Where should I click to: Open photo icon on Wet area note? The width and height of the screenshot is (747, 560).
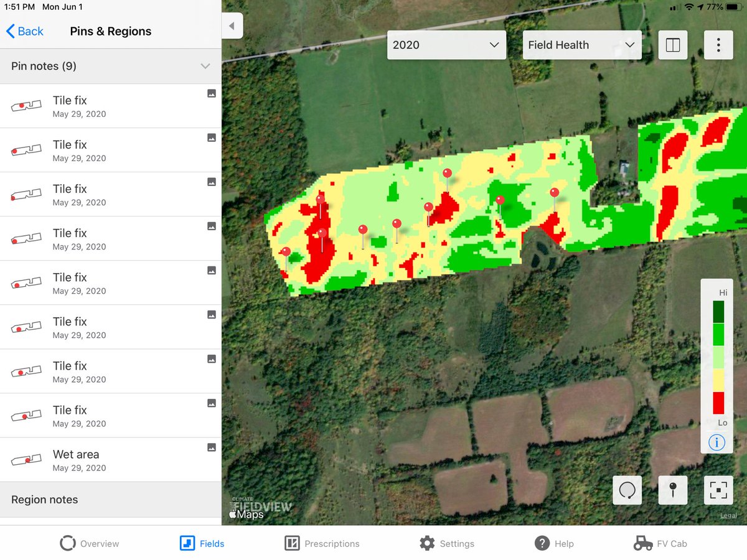(x=212, y=447)
